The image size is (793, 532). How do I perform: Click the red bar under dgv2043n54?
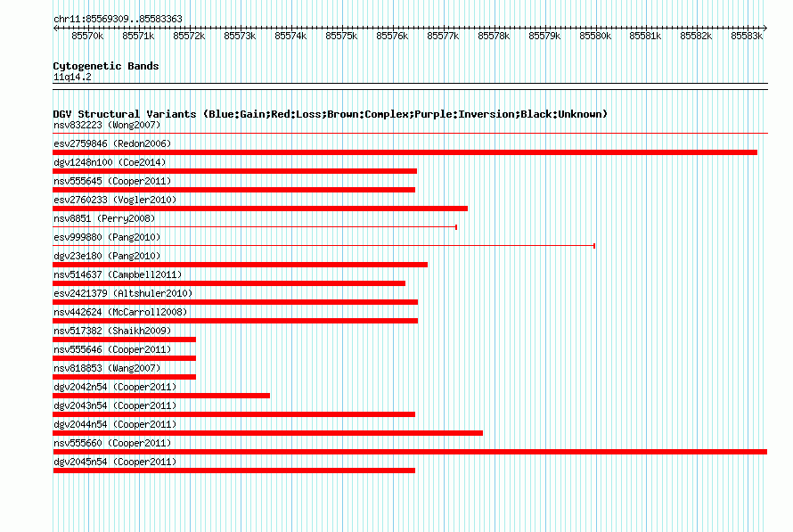pyautogui.click(x=234, y=414)
